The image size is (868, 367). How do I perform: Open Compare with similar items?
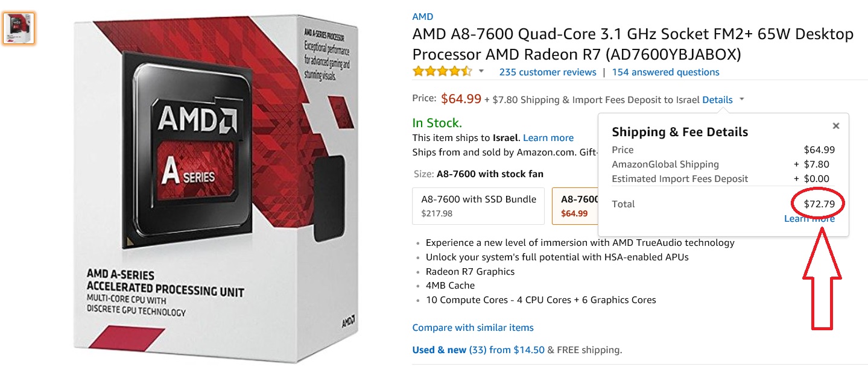473,328
